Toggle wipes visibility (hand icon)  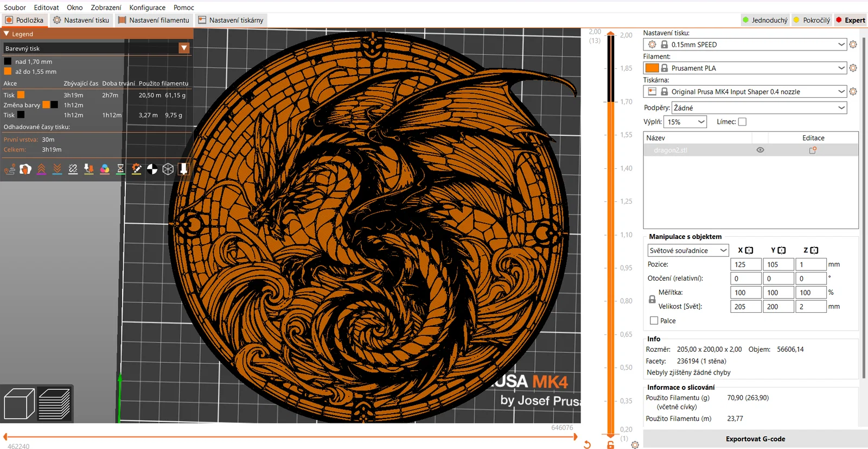pyautogui.click(x=25, y=169)
